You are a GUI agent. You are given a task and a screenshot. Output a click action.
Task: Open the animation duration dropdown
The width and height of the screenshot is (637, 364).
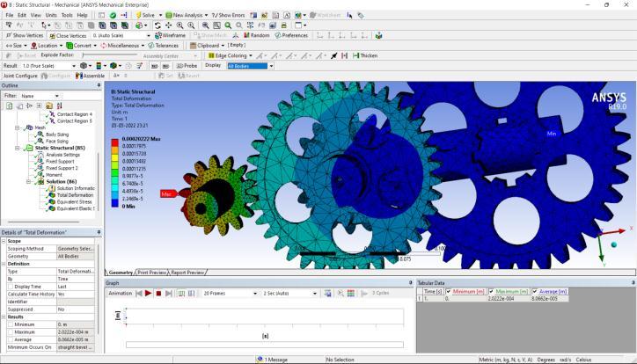point(315,293)
